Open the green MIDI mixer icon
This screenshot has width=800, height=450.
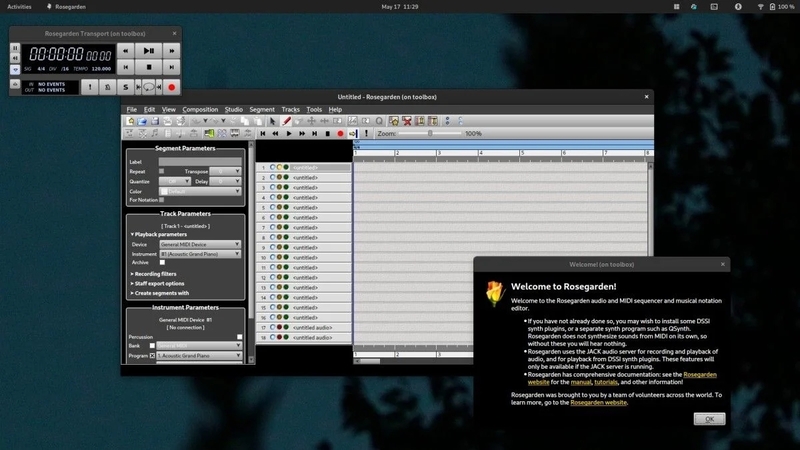(209, 133)
